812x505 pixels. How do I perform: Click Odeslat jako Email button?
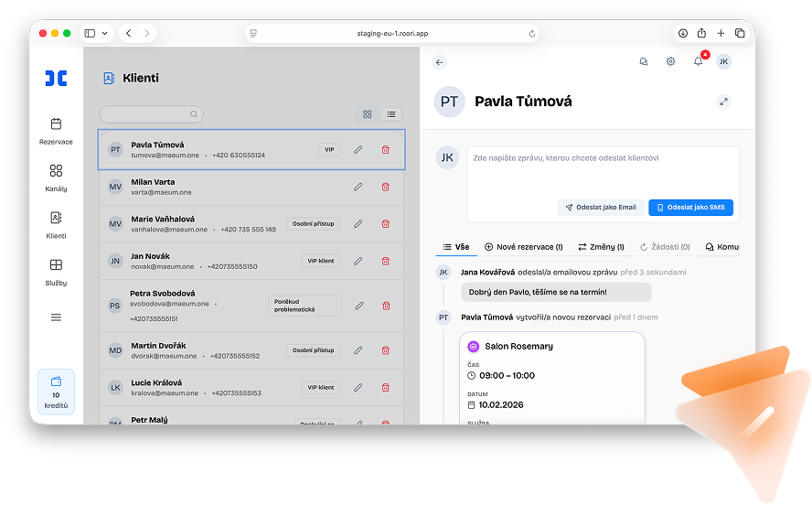[600, 208]
